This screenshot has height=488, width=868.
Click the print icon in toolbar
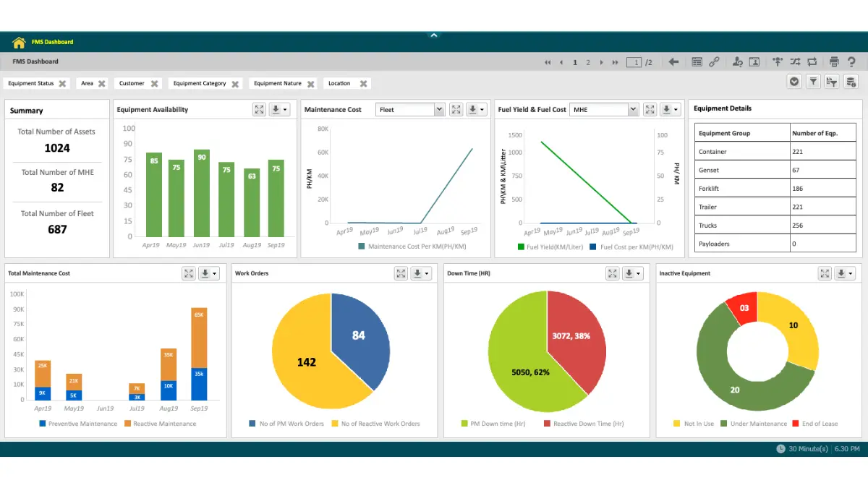pos(834,62)
